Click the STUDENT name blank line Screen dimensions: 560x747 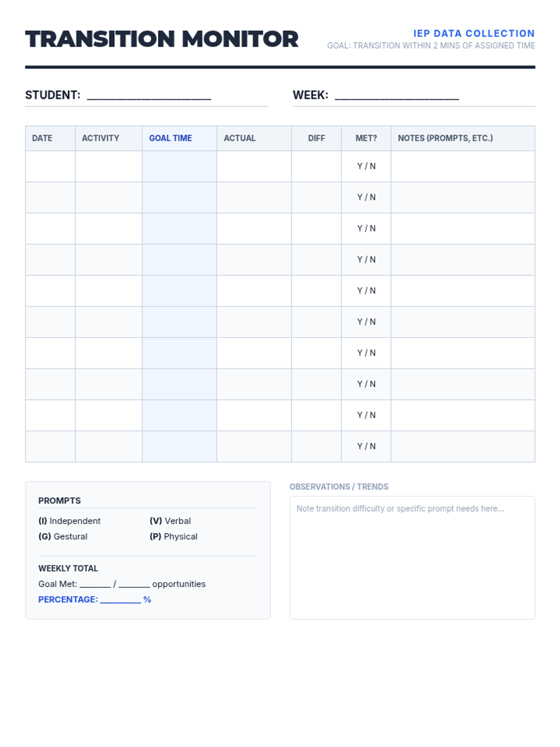click(149, 96)
